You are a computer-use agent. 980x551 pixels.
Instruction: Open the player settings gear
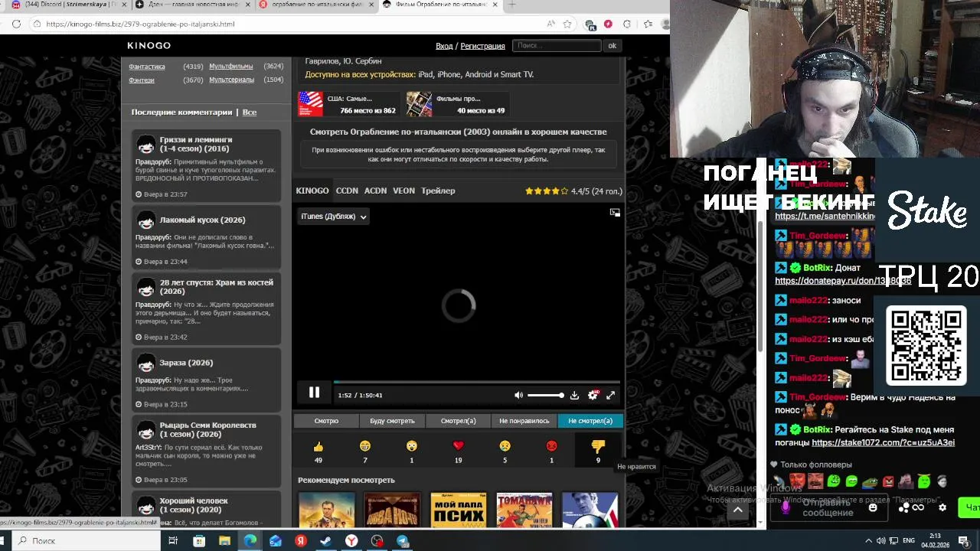593,395
